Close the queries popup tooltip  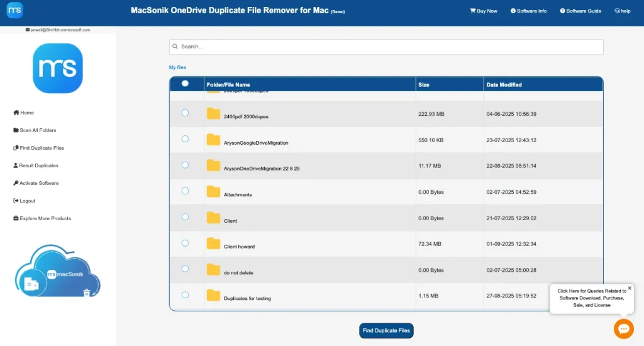click(x=630, y=288)
